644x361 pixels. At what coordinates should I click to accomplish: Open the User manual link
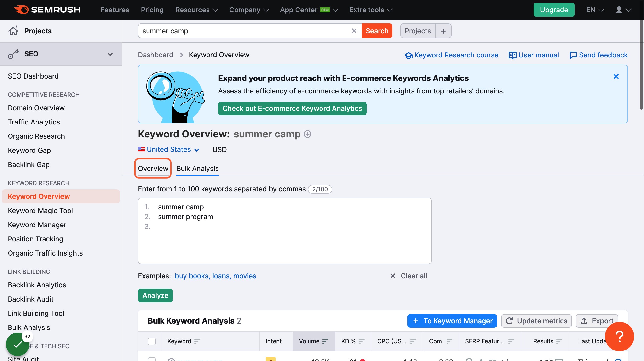(533, 55)
